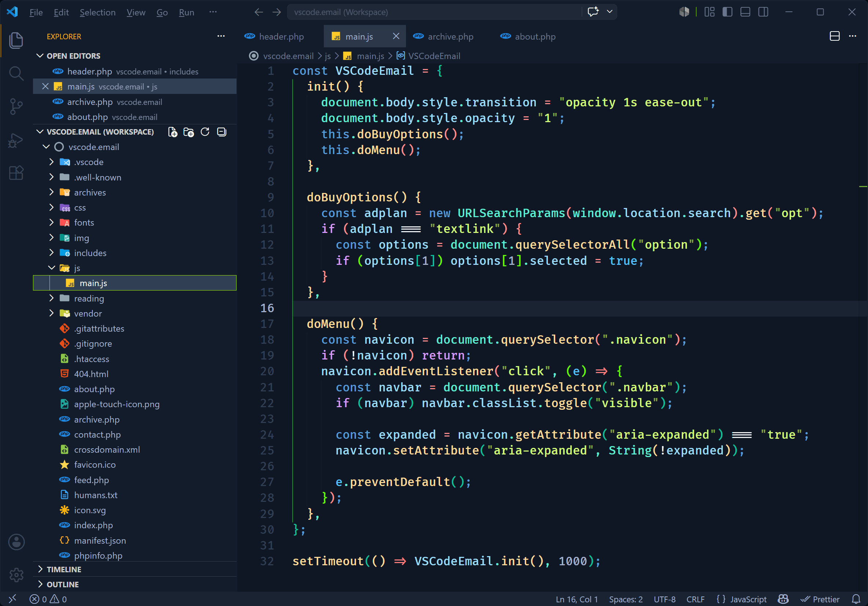868x606 pixels.
Task: Click the split editor icon
Action: [x=835, y=36]
